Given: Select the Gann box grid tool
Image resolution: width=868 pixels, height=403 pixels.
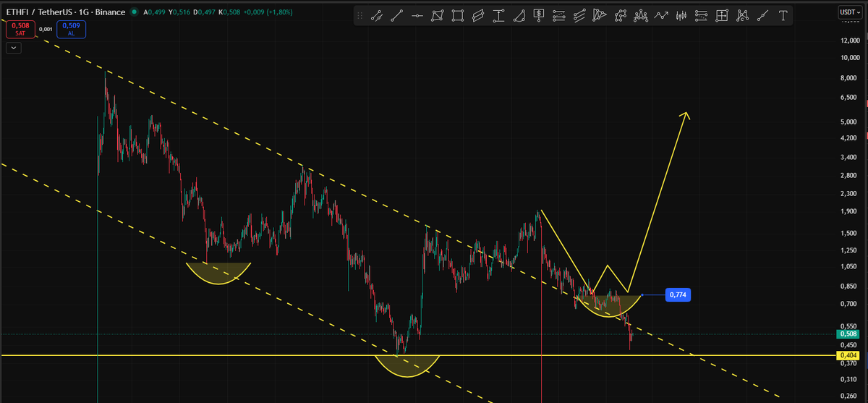Looking at the screenshot, I should [x=721, y=15].
